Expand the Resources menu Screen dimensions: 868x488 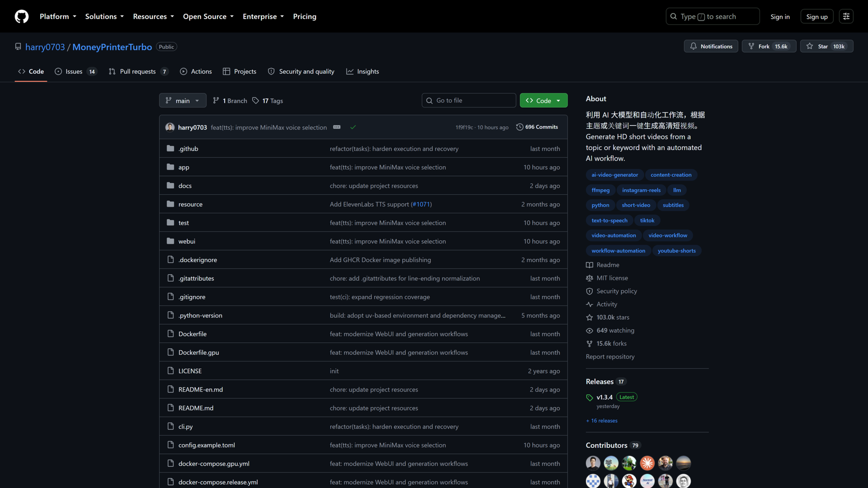pyautogui.click(x=154, y=16)
